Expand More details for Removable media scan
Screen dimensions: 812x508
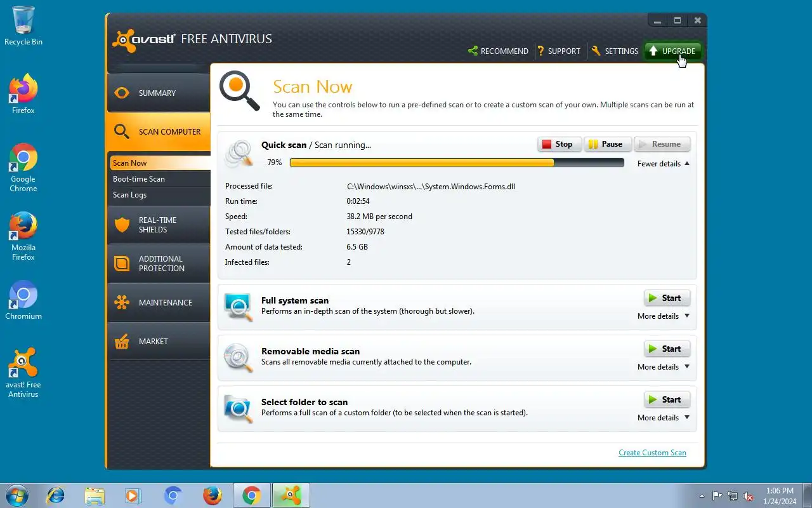tap(664, 367)
